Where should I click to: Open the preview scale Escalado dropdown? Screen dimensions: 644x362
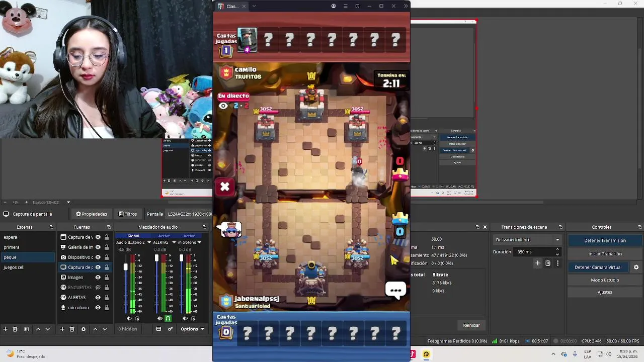point(68,202)
